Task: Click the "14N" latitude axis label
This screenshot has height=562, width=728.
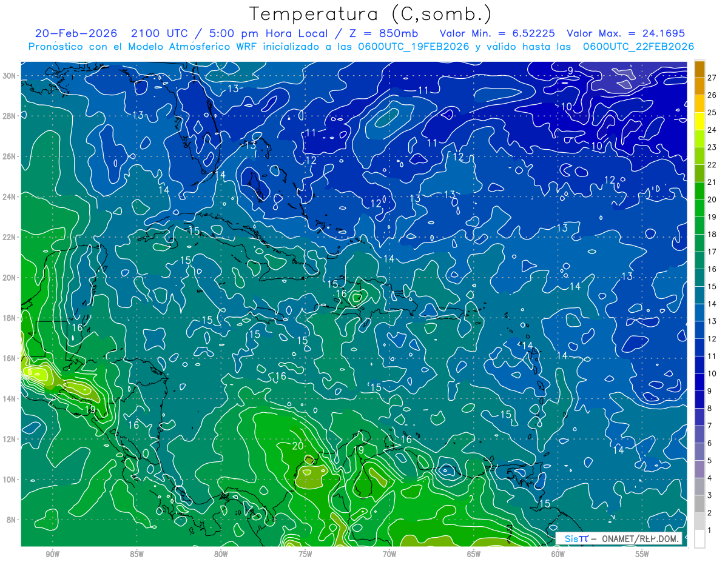Action: click(10, 399)
